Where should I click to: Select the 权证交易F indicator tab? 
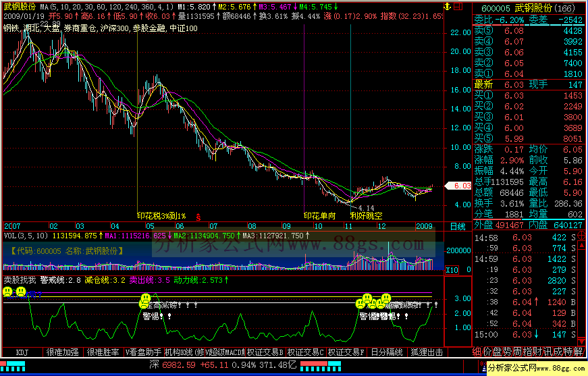(x=346, y=352)
